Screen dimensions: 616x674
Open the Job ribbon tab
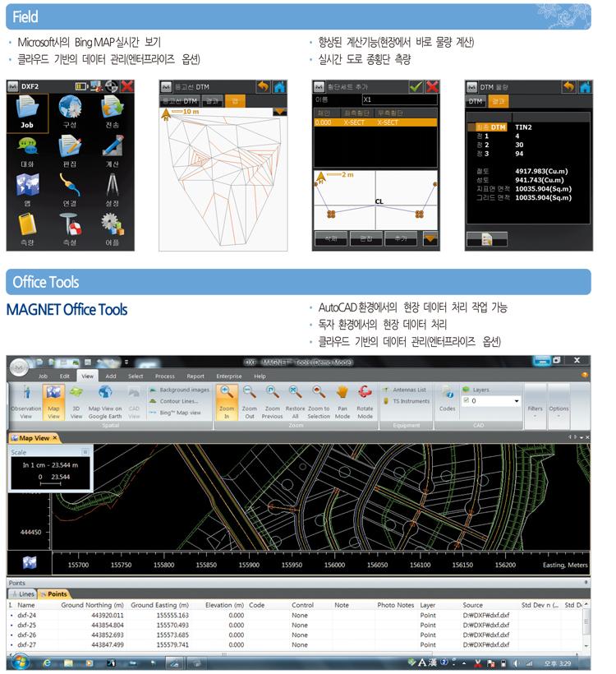[43, 376]
